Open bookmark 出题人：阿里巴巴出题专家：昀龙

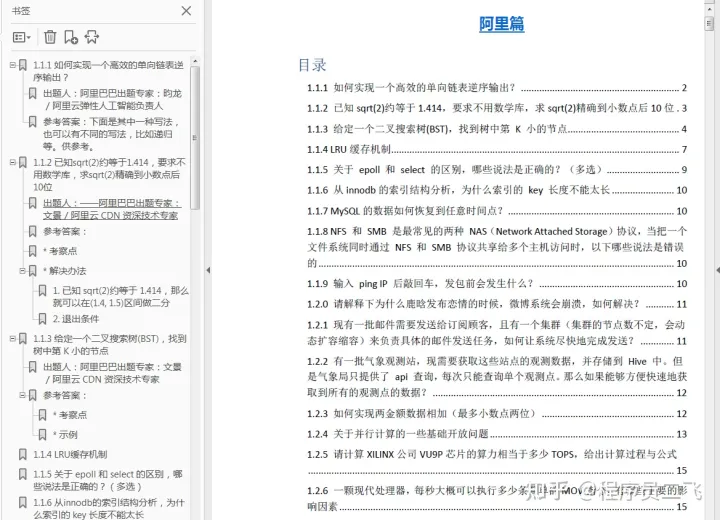[112, 99]
